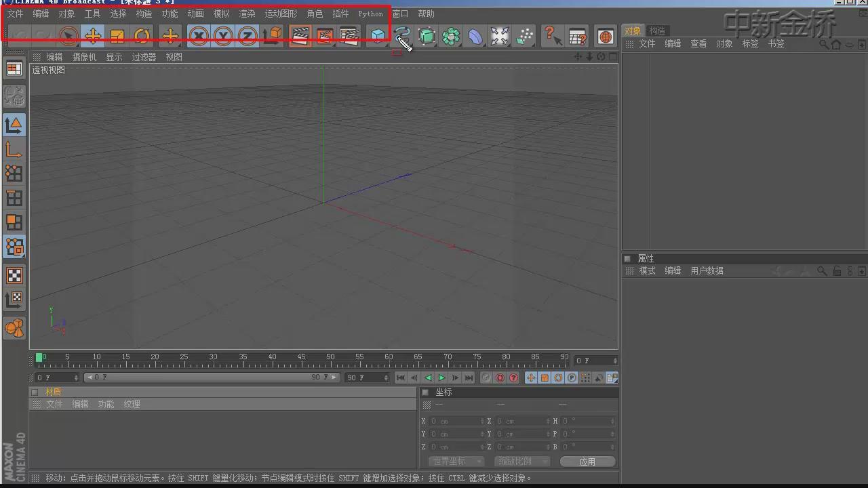Open the scene objects arrows icon

[500, 36]
